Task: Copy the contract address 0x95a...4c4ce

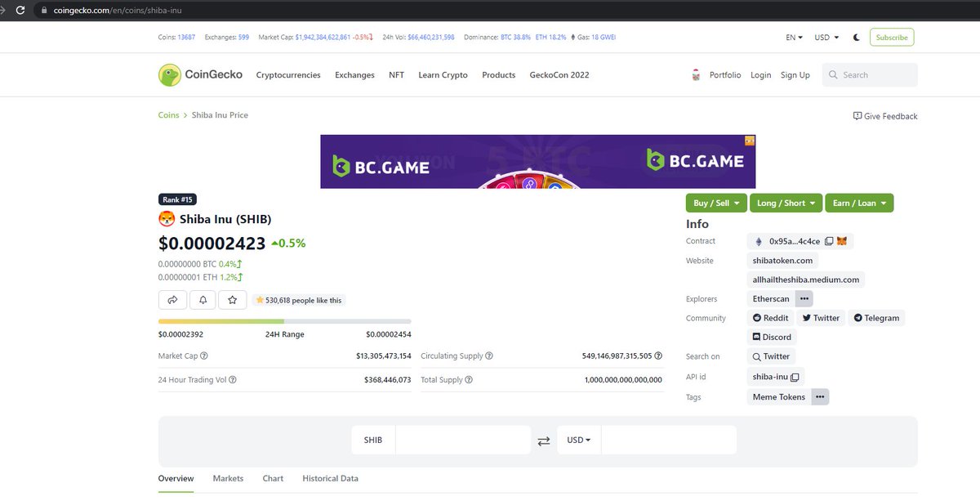Action: pos(829,241)
